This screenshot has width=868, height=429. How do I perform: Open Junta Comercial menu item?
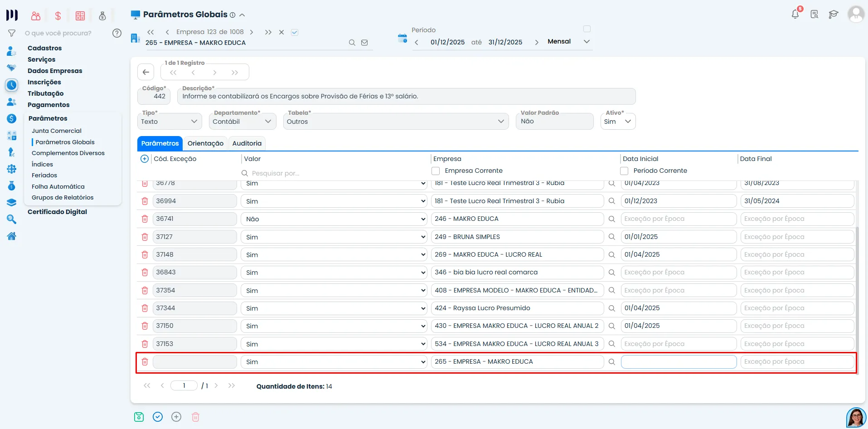pyautogui.click(x=57, y=131)
